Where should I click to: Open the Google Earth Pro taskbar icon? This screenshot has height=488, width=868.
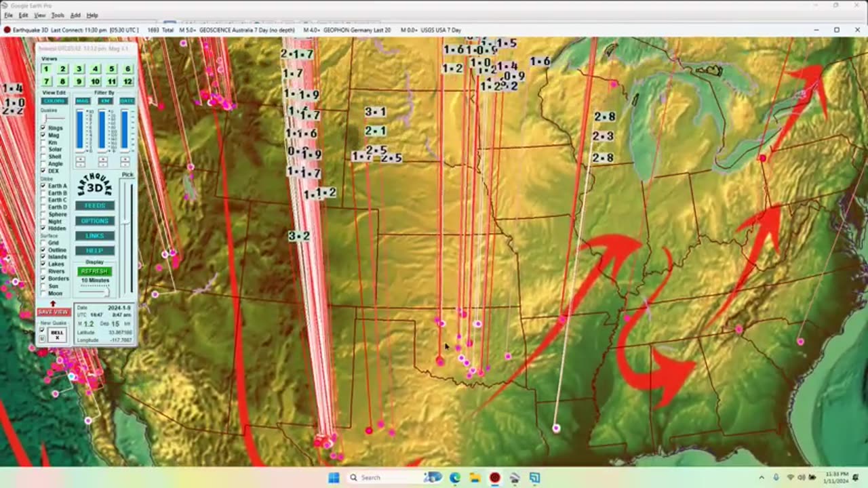[x=515, y=478]
